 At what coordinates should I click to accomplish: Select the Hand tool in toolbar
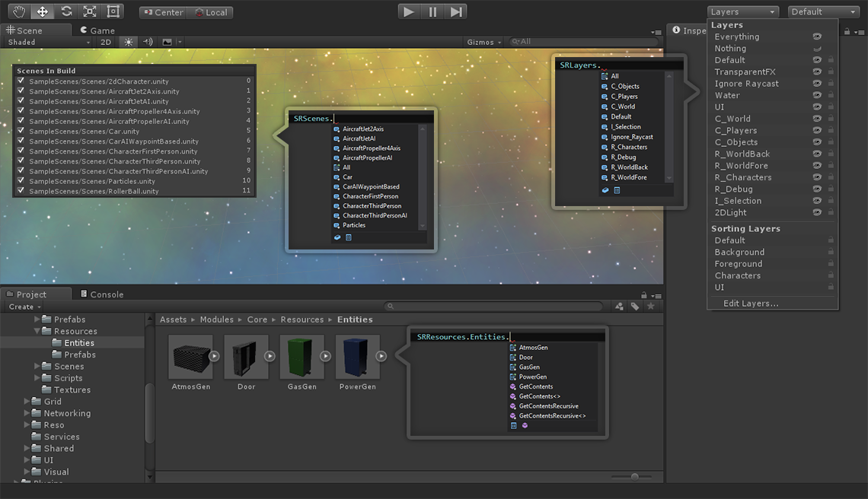pyautogui.click(x=19, y=11)
